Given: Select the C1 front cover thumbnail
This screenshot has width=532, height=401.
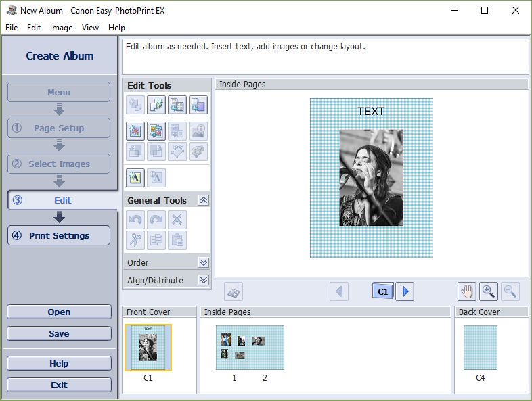Looking at the screenshot, I should [148, 348].
